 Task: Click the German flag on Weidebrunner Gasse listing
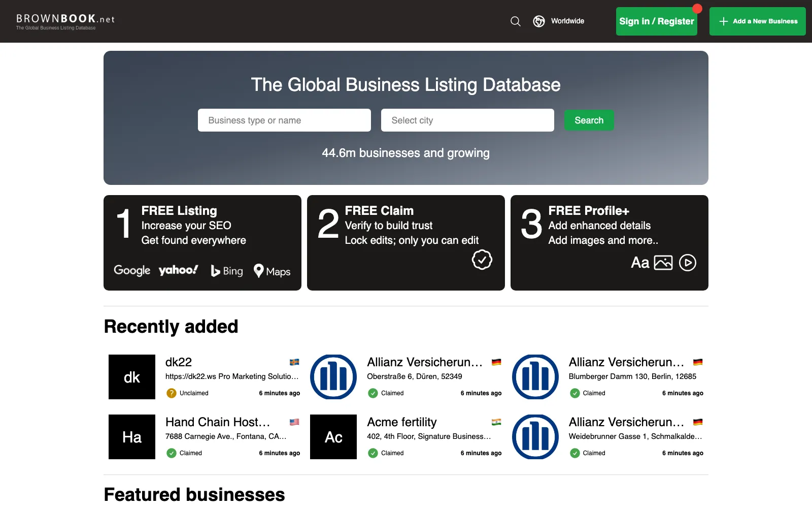tap(698, 422)
